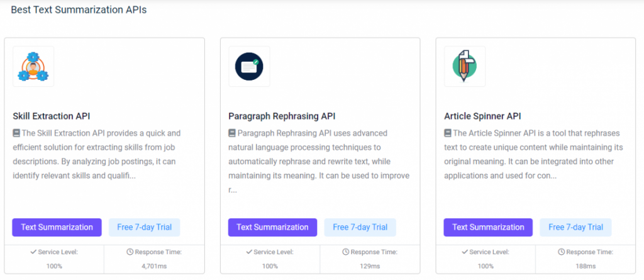
Task: Click Service Level label on Paragraph Rephrasing card
Action: [x=274, y=252]
